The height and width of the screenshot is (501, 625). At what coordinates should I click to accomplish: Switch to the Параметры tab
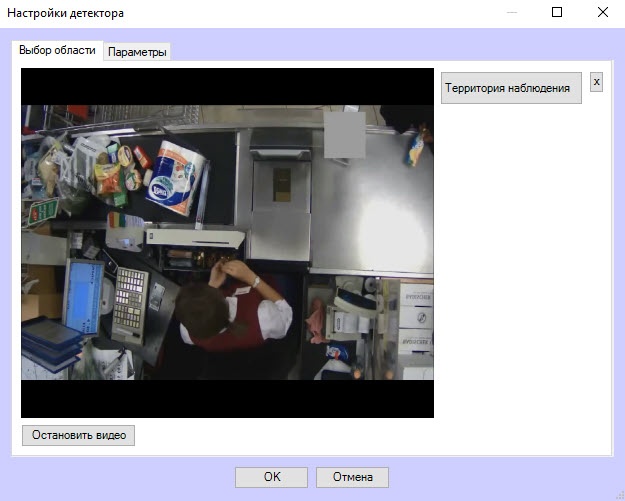pyautogui.click(x=137, y=52)
